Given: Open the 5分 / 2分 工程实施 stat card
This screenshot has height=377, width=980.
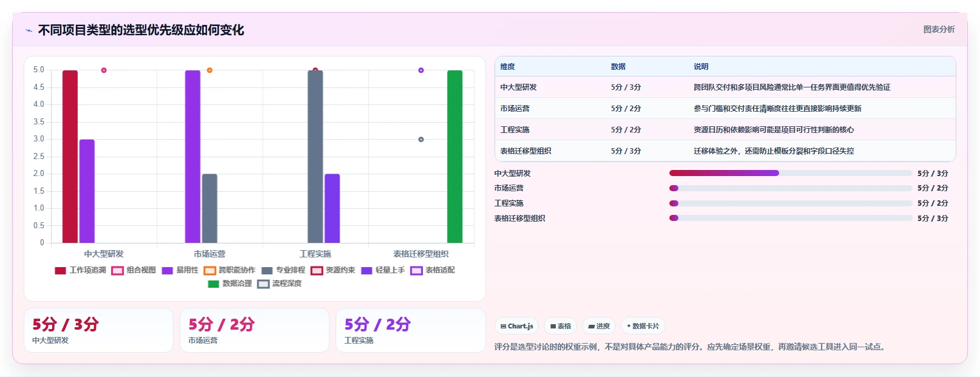Looking at the screenshot, I should (x=411, y=330).
